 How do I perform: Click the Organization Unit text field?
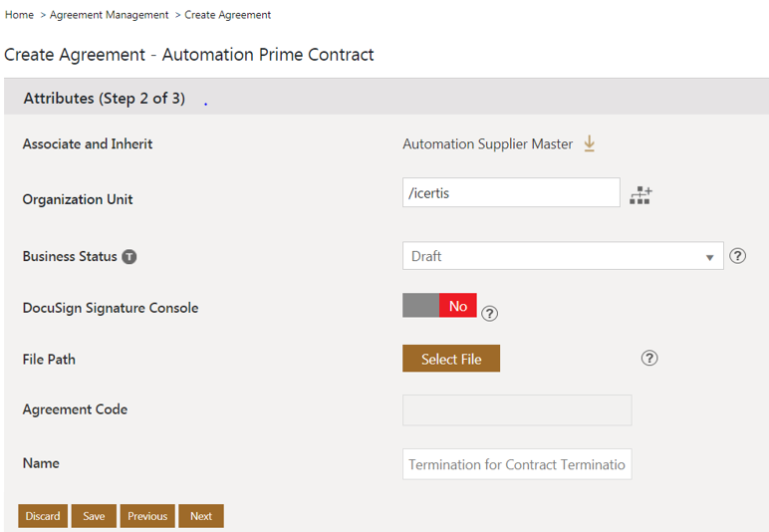(511, 193)
